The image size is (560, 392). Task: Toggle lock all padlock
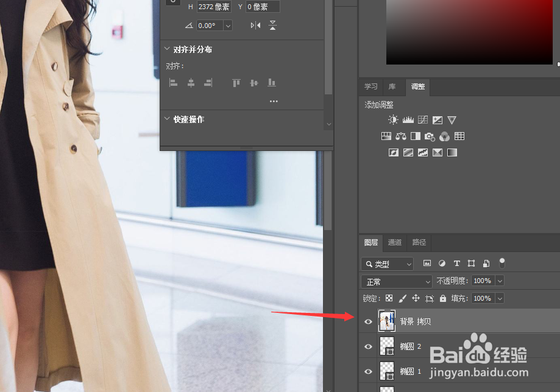pos(443,298)
